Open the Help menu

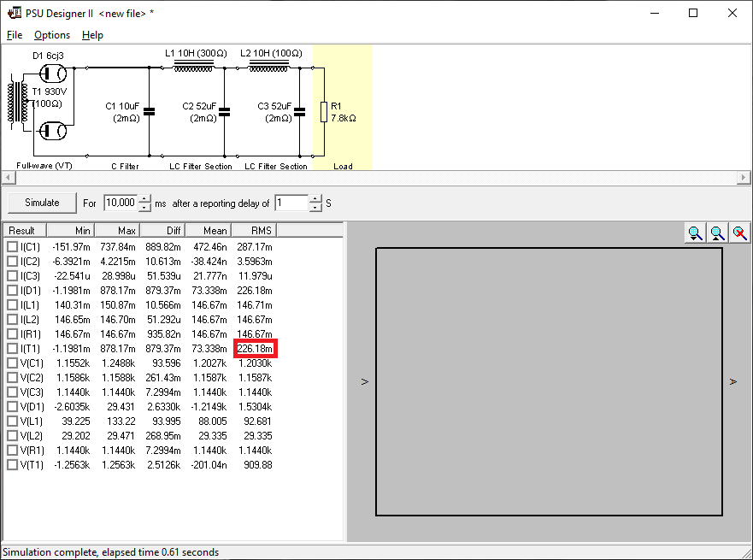click(x=92, y=35)
